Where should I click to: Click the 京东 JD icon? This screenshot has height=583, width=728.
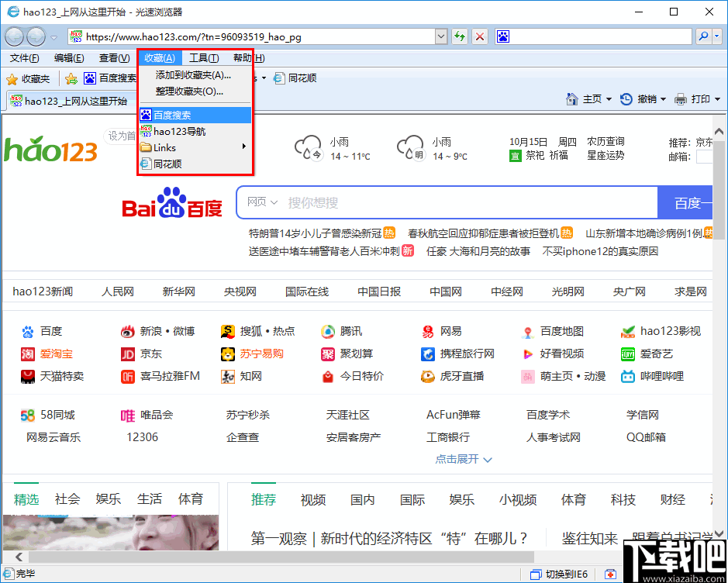coord(128,354)
